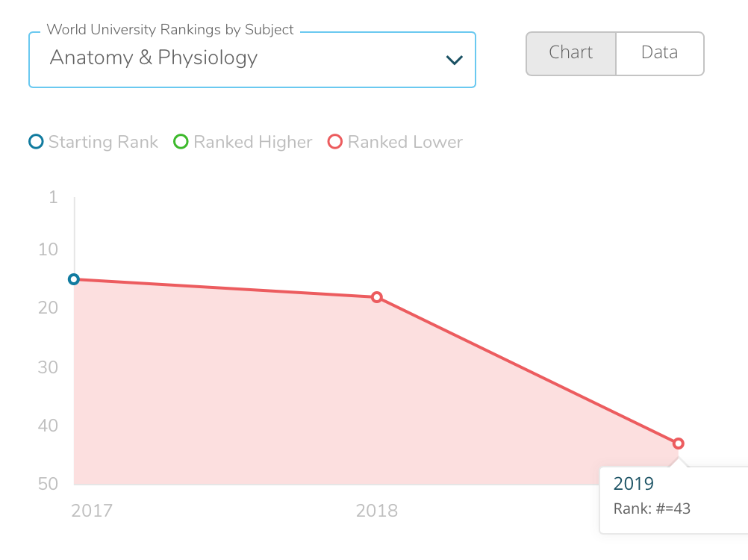Click the World University Rankings by Subject label
748x560 pixels.
170,30
